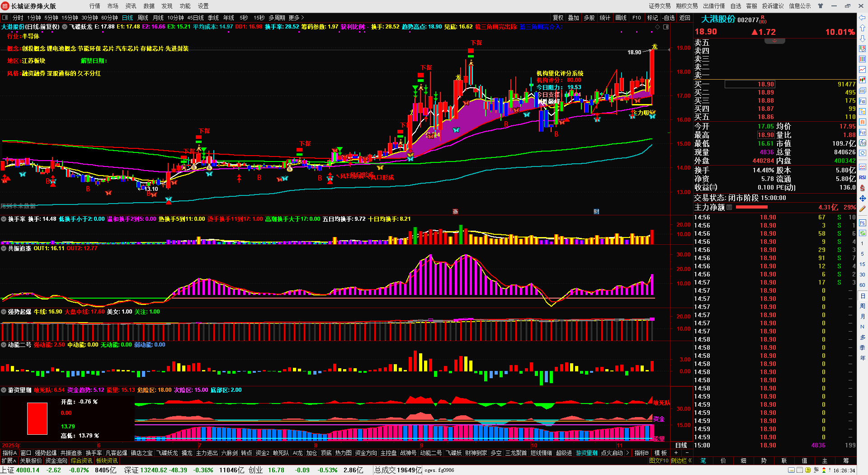868x475 pixels.
Task: Click the list icon beside 主力净额
Action: click(x=729, y=207)
